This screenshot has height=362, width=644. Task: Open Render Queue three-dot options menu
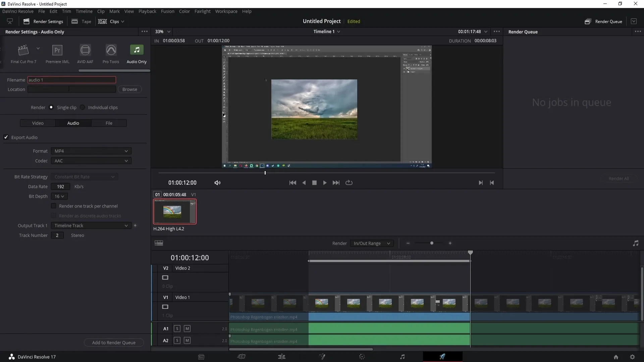(638, 32)
